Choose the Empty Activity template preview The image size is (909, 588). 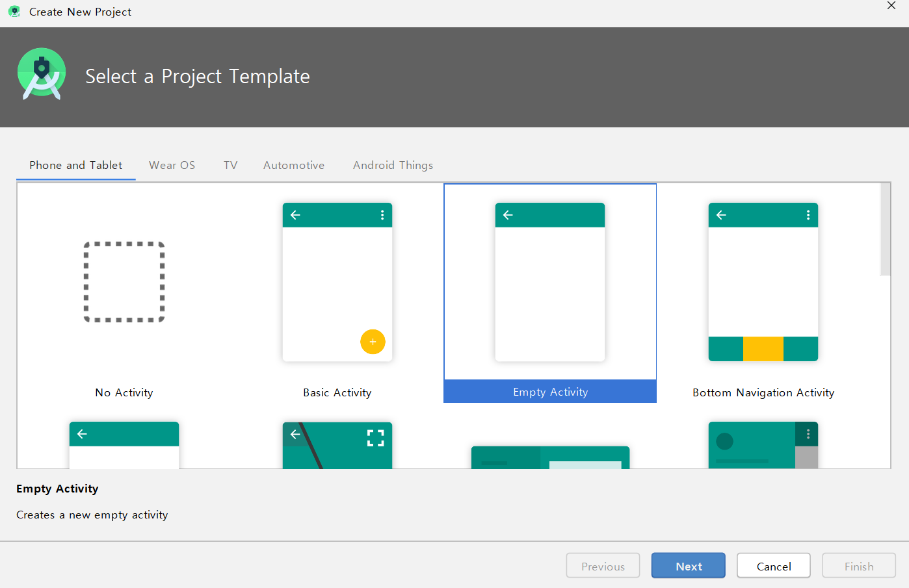tap(550, 282)
